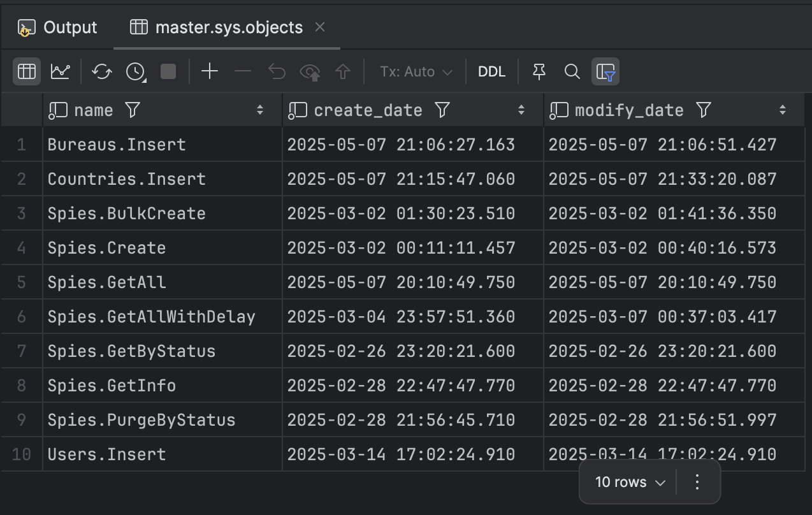The height and width of the screenshot is (515, 812).
Task: Toggle the local filter button
Action: pyautogui.click(x=605, y=71)
